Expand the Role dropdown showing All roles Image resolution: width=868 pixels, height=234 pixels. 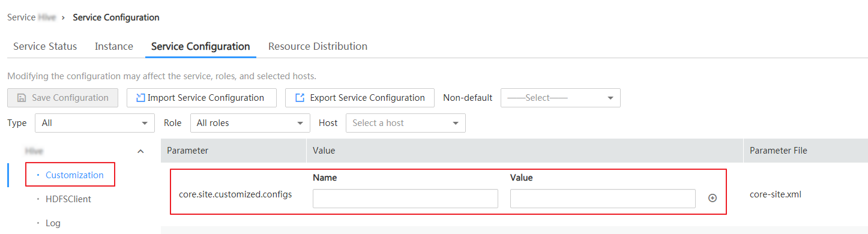[250, 123]
